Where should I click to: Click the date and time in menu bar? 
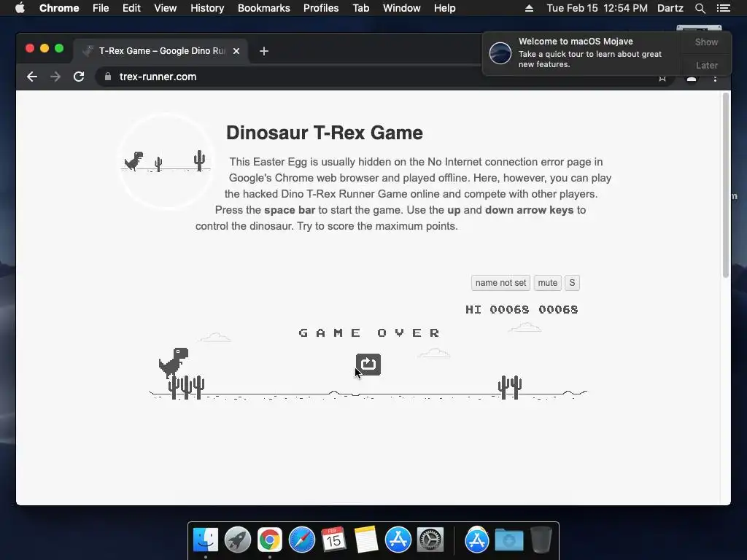(597, 8)
